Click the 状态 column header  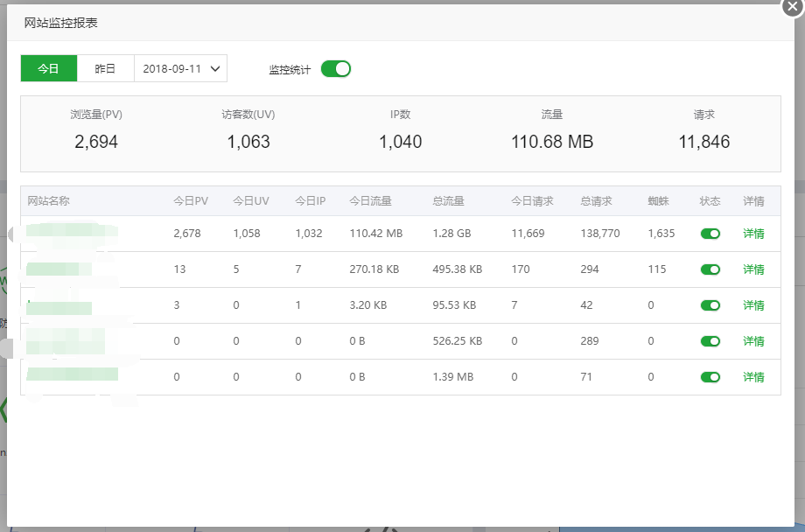[710, 200]
